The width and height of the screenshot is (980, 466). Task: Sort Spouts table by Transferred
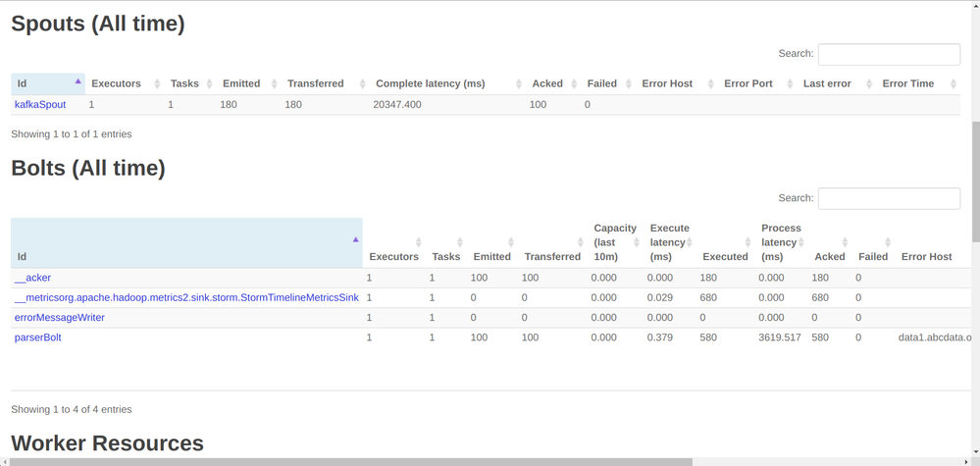326,83
